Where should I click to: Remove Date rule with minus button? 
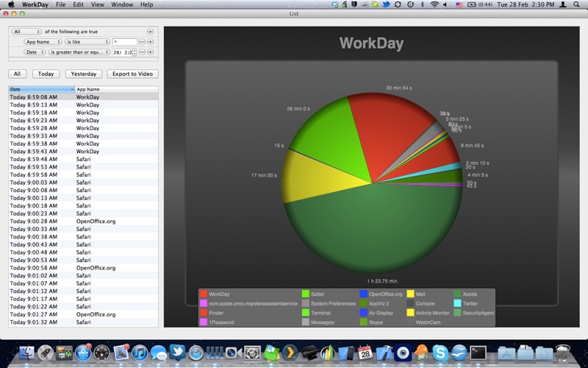(x=142, y=52)
